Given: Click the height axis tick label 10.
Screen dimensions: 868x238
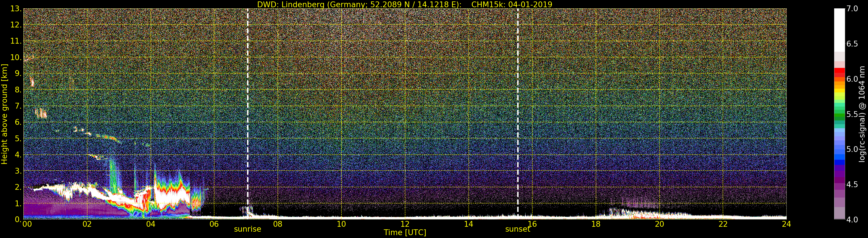Looking at the screenshot, I should pos(16,57).
